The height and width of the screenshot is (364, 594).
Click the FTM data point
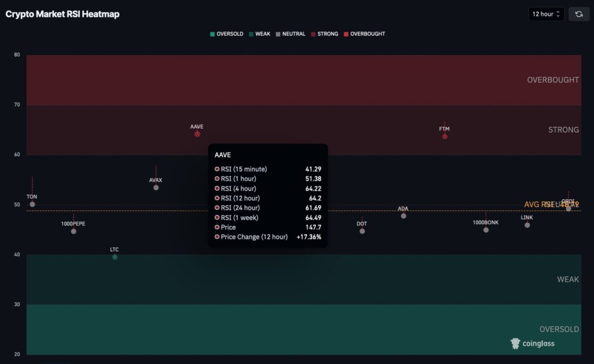(445, 136)
